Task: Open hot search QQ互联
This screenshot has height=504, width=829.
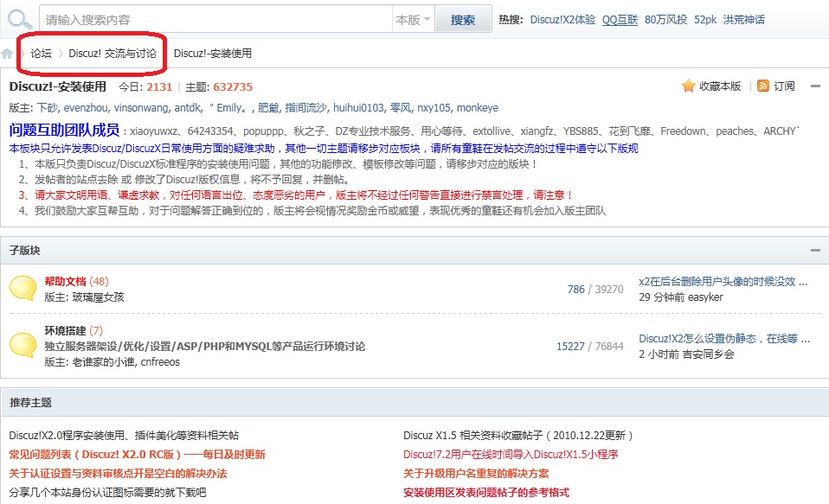Action: pyautogui.click(x=620, y=20)
